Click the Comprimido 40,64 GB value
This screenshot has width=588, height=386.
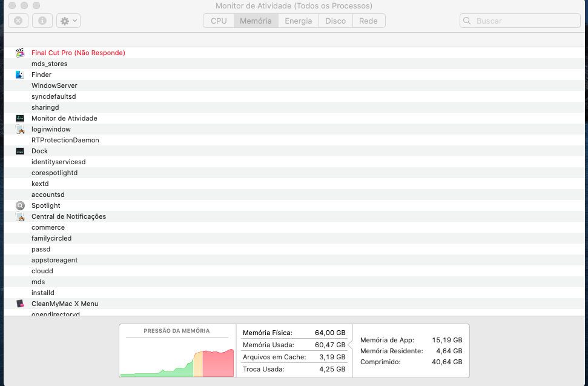click(x=447, y=362)
